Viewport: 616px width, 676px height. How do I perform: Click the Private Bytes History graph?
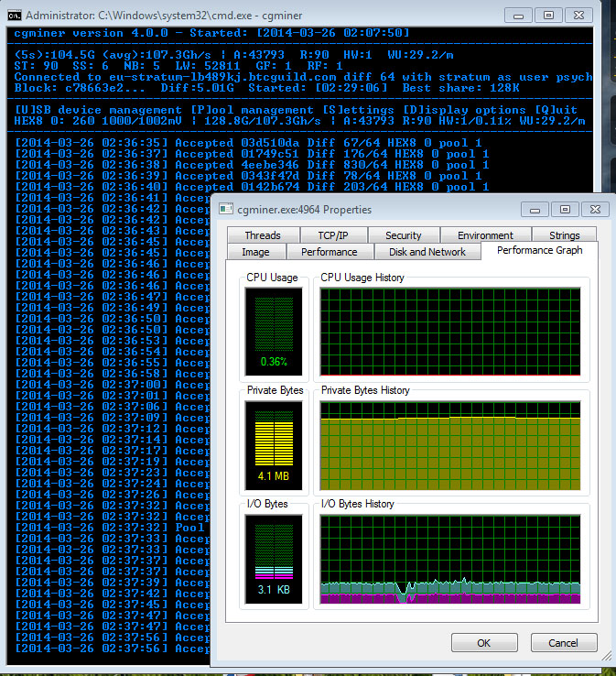450,445
